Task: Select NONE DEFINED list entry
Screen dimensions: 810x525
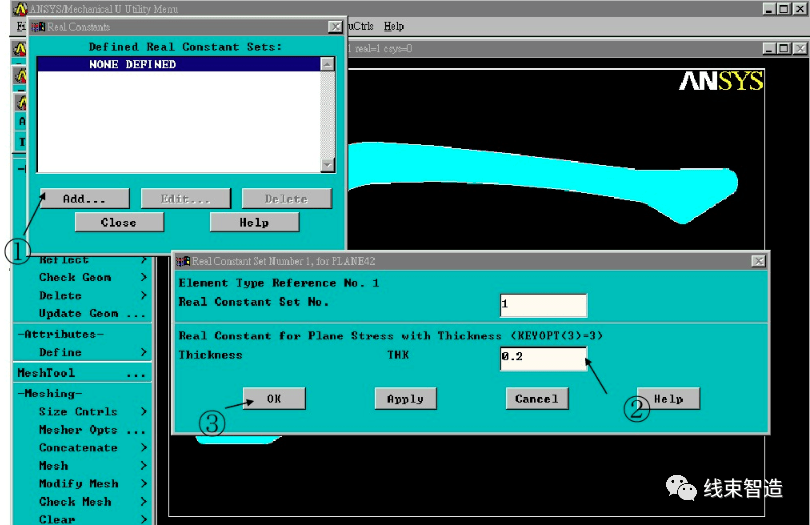Action: (178, 64)
